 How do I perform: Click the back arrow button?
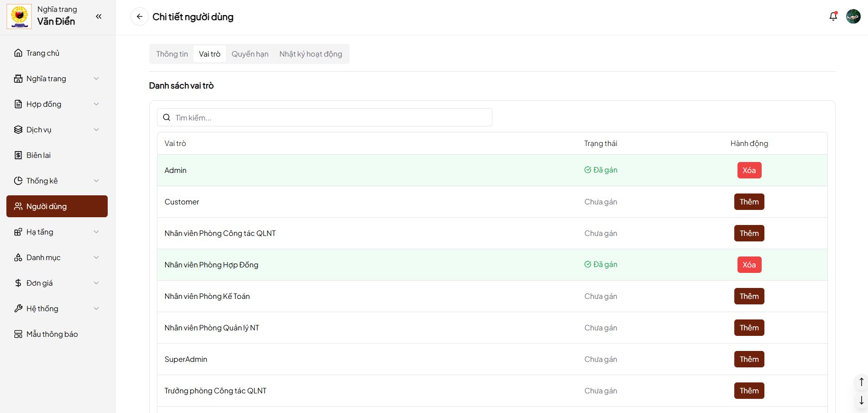tap(140, 16)
